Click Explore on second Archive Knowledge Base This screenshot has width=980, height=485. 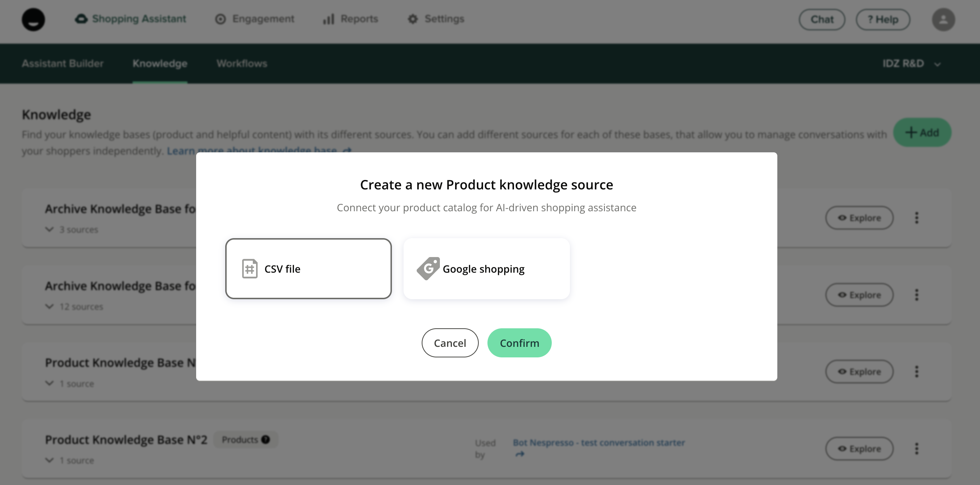pyautogui.click(x=859, y=294)
